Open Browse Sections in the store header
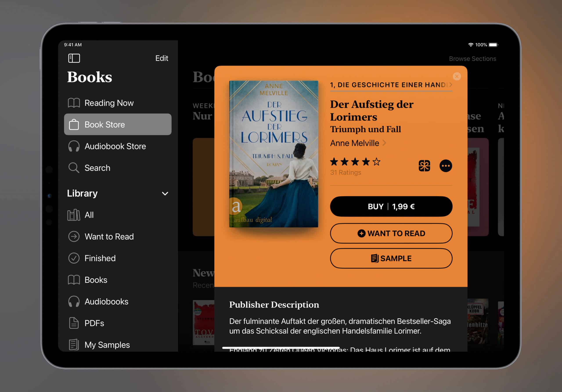The height and width of the screenshot is (392, 562). coord(472,59)
